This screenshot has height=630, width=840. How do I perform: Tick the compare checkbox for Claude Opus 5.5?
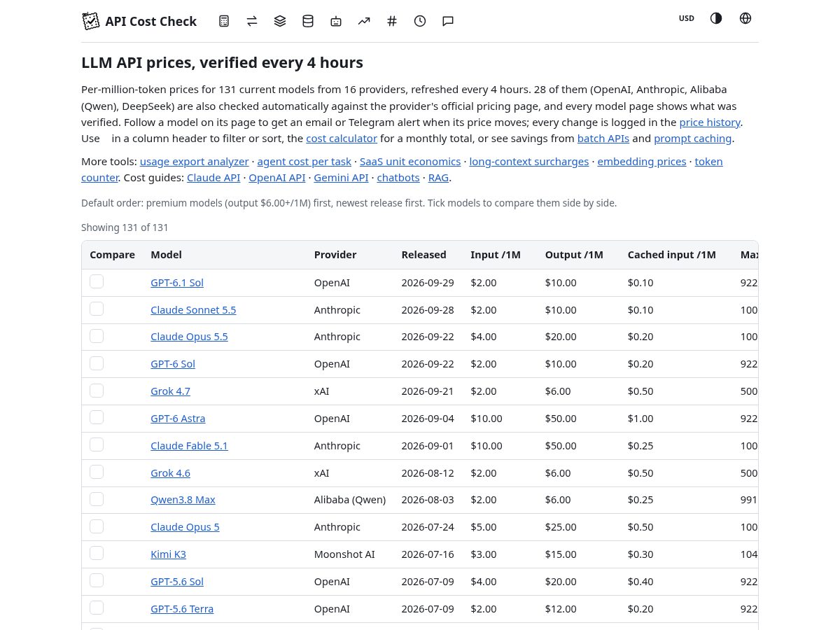coord(97,336)
